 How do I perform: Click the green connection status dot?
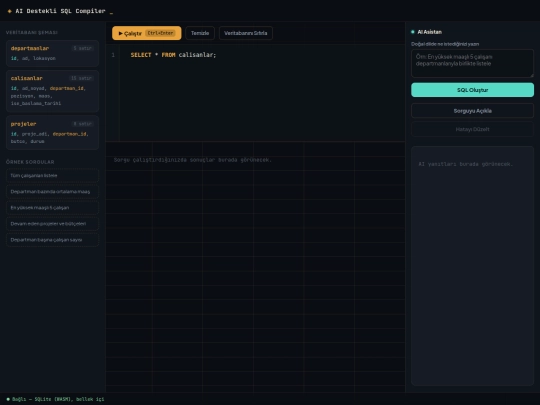[x=8, y=399]
